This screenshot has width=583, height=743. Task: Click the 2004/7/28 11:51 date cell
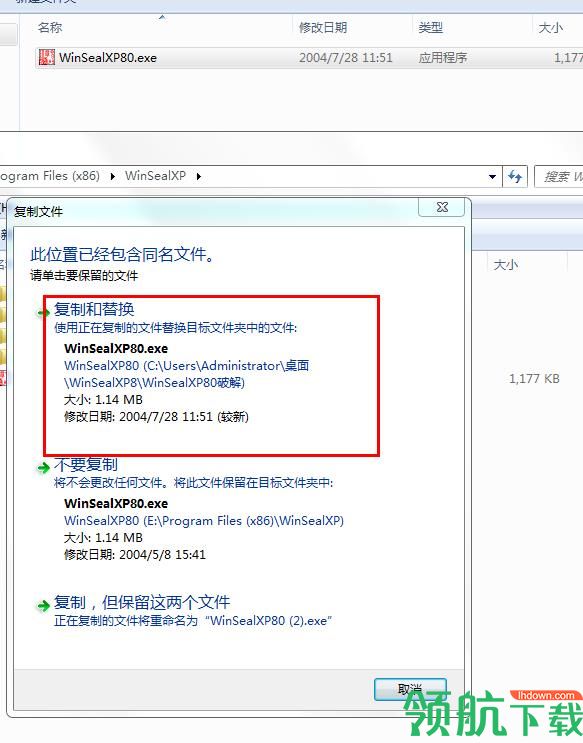coord(346,58)
